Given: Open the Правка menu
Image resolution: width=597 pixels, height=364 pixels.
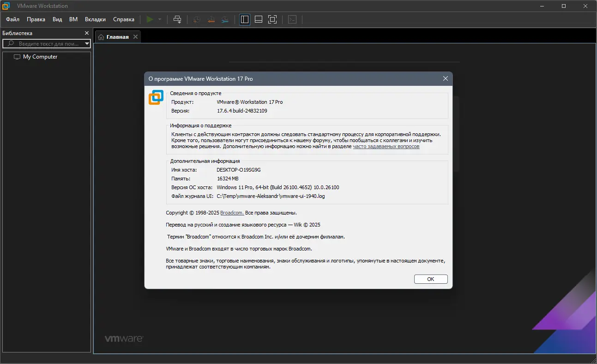Looking at the screenshot, I should click(x=36, y=19).
